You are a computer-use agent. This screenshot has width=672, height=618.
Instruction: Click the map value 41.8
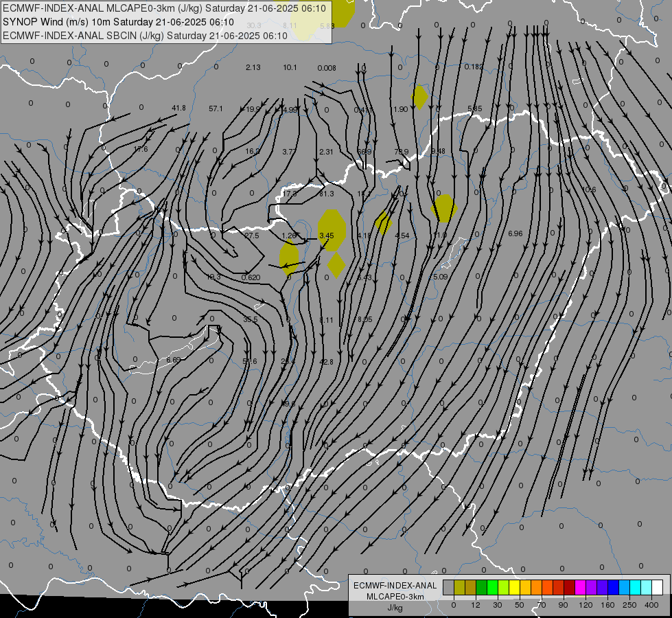(178, 108)
